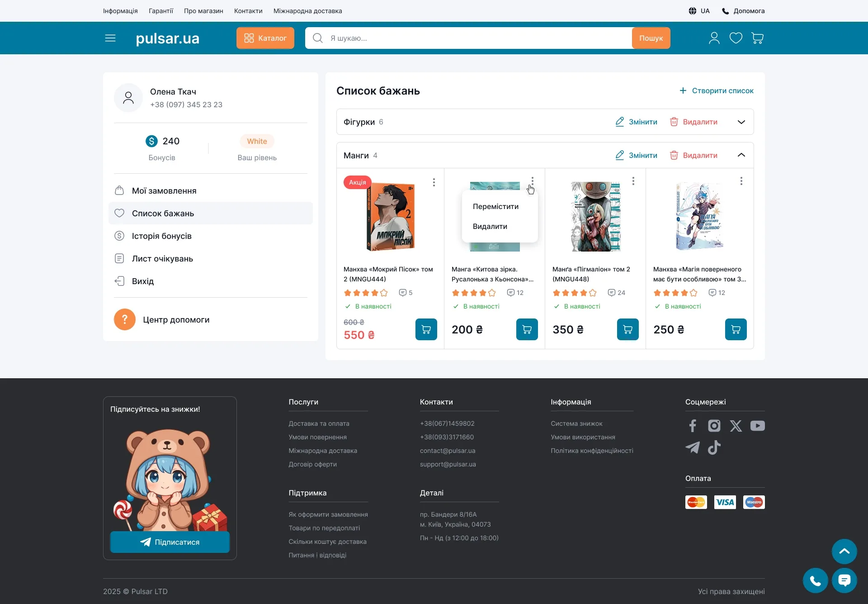Open the hamburger menu icon
868x604 pixels.
click(x=110, y=38)
